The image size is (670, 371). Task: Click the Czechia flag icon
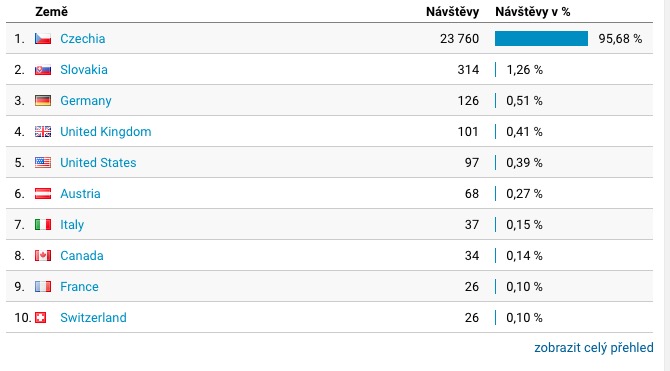pyautogui.click(x=43, y=39)
